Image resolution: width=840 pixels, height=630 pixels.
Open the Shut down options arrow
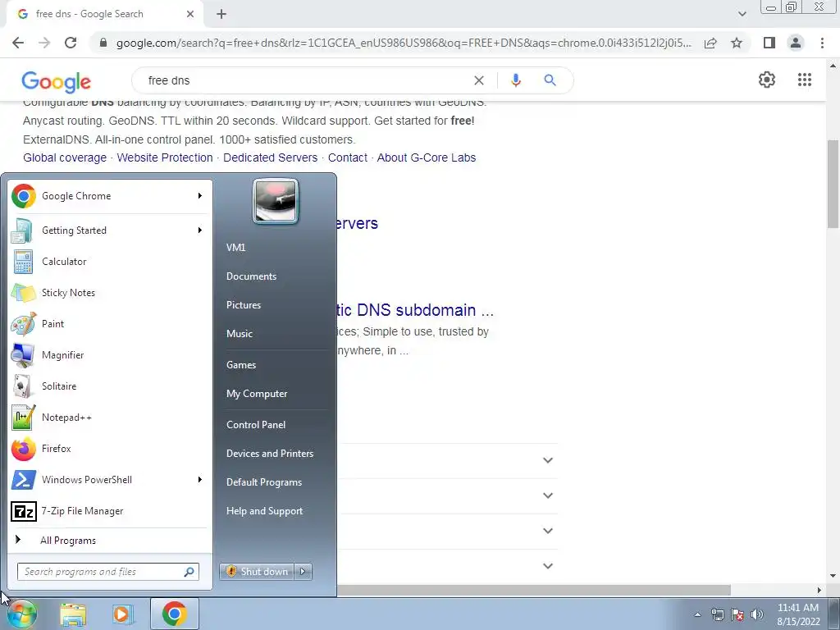pyautogui.click(x=304, y=572)
